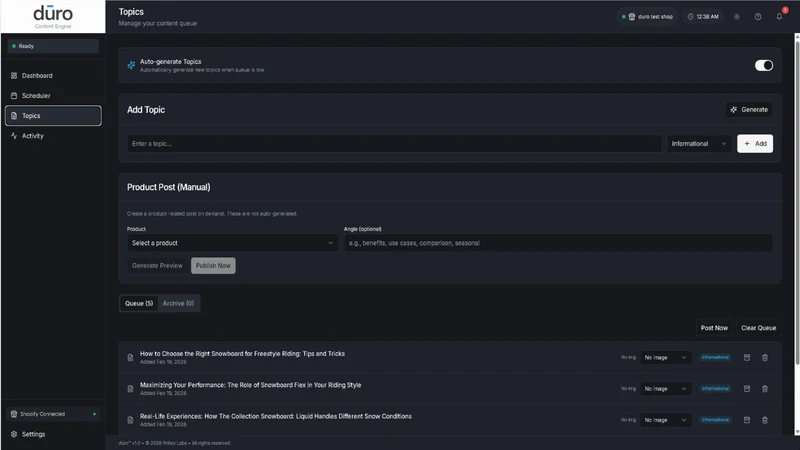Switch to the Archive (0) tab
Viewport: 800px width, 450px height.
pyautogui.click(x=178, y=303)
